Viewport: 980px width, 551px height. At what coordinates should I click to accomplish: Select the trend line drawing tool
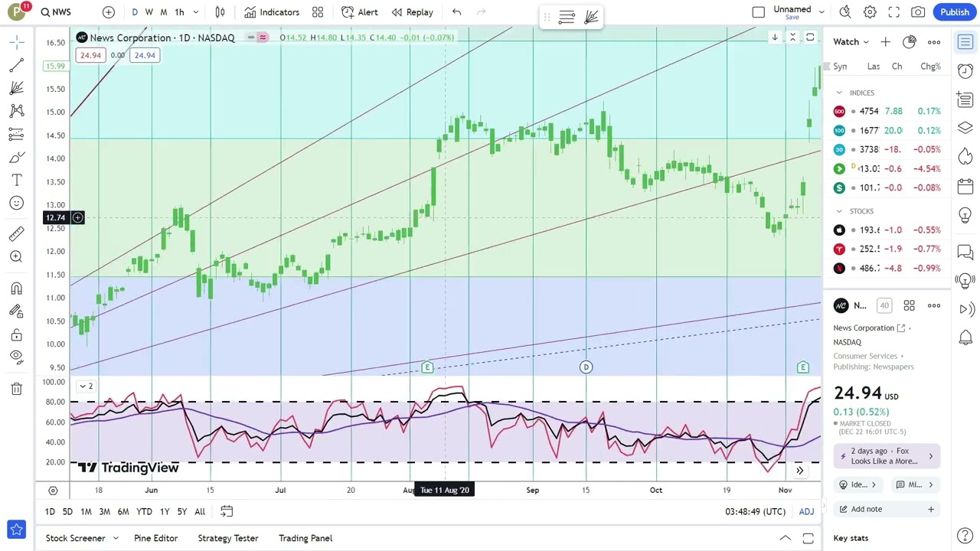17,65
